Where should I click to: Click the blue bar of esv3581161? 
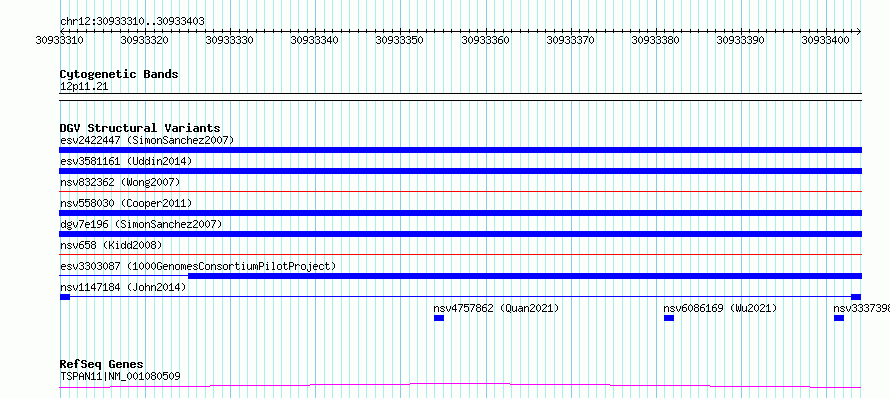(x=460, y=171)
